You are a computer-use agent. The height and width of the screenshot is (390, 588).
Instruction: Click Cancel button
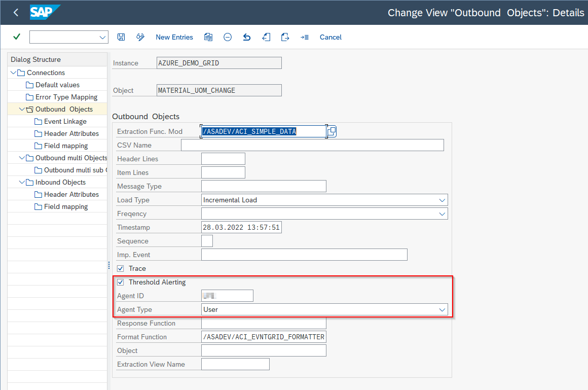[330, 37]
